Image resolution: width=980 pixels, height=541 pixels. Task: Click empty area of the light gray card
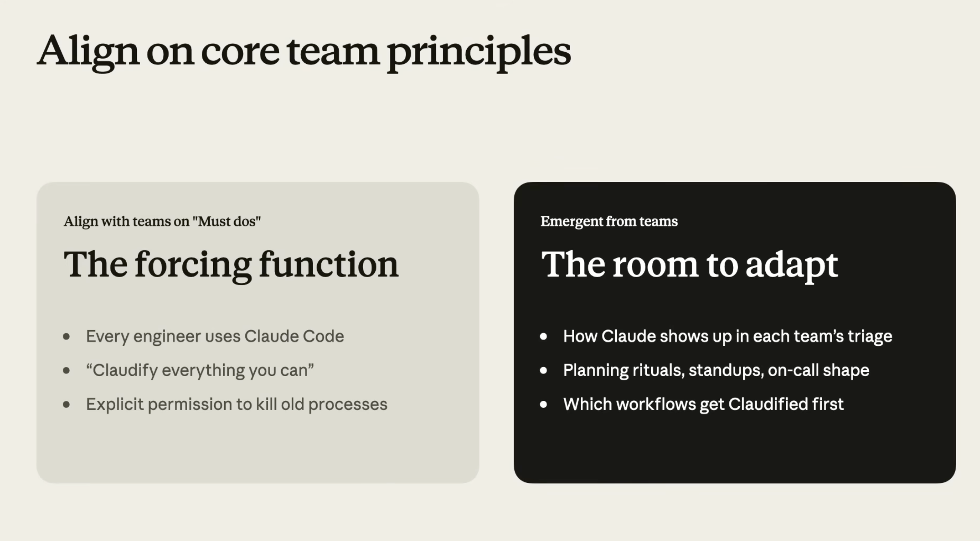tap(258, 449)
